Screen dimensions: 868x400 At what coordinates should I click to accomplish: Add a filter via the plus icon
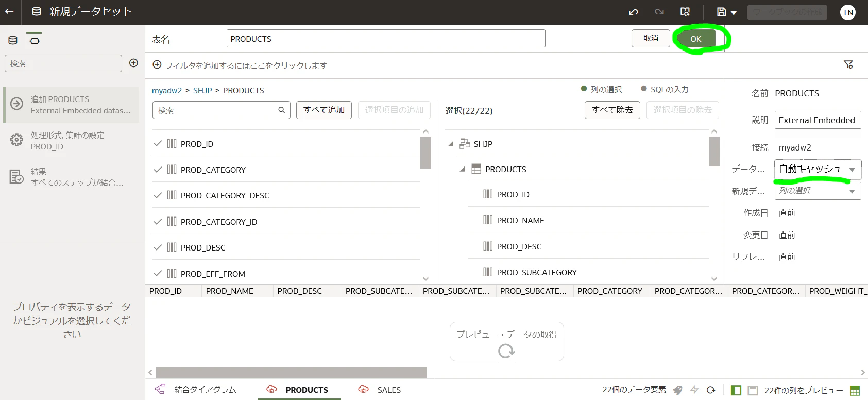tap(157, 65)
